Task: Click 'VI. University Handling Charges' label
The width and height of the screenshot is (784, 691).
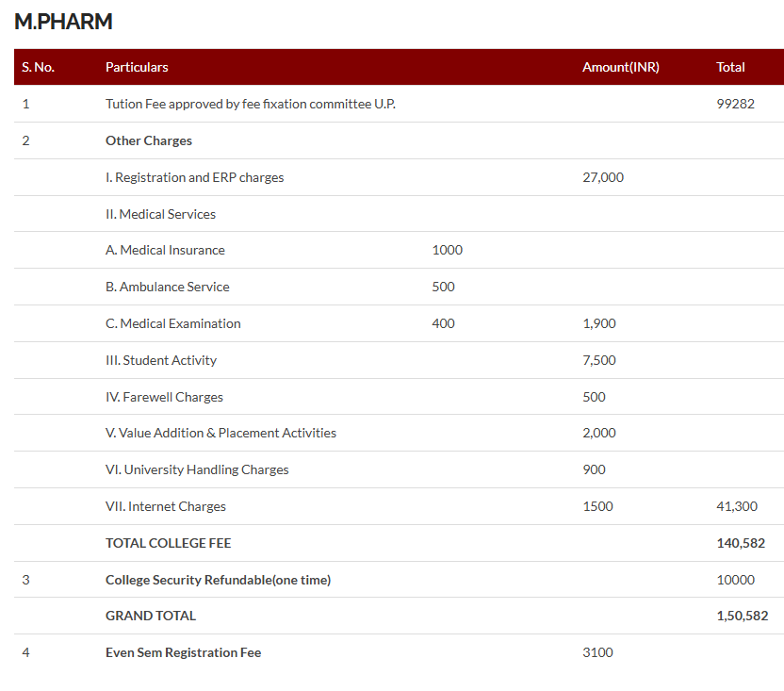Action: click(x=197, y=469)
